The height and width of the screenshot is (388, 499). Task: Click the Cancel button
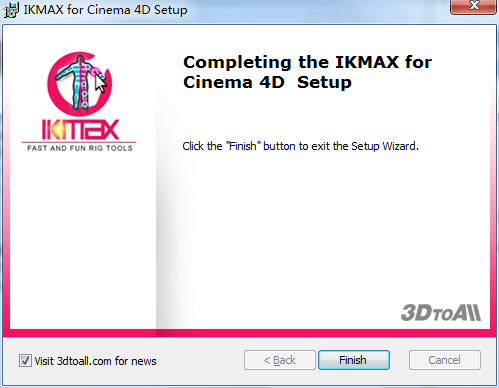coord(445,360)
